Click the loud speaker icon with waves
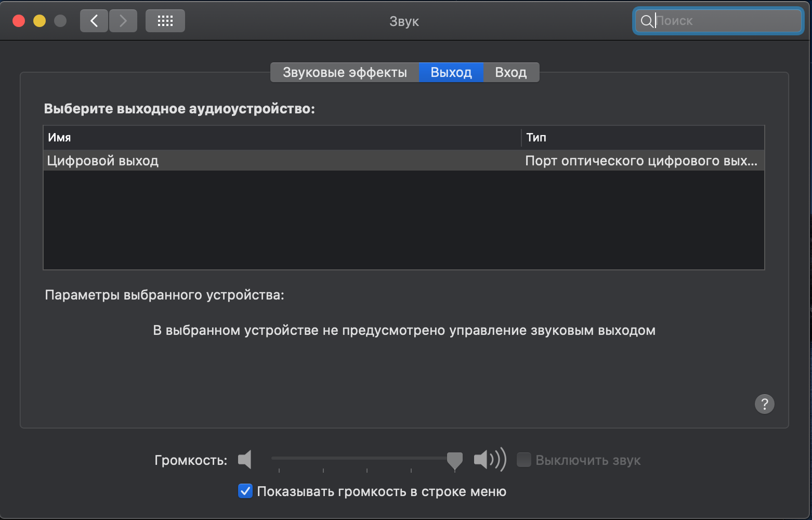812x520 pixels. [489, 460]
